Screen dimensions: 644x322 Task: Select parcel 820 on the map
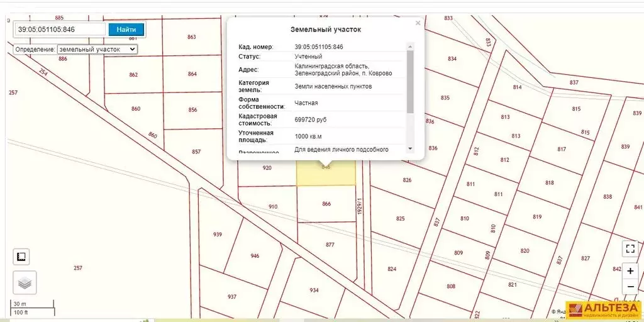point(525,250)
